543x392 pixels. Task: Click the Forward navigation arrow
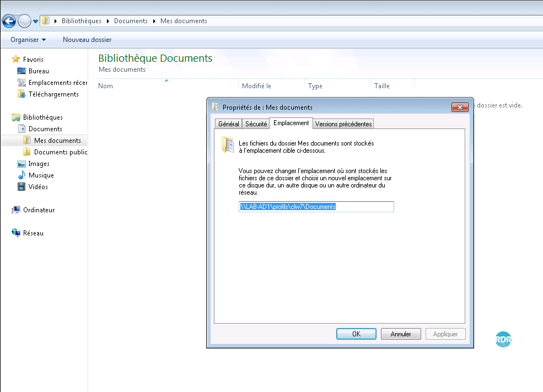[x=24, y=21]
